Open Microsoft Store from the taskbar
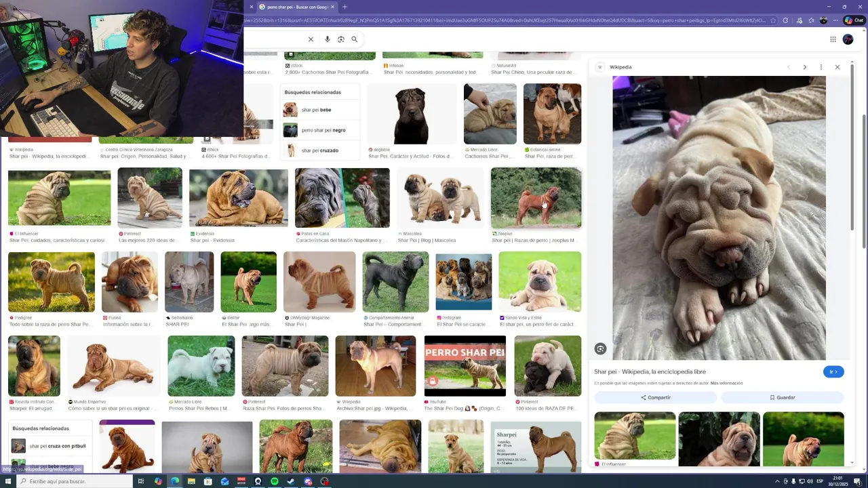The width and height of the screenshot is (868, 488). point(208,481)
